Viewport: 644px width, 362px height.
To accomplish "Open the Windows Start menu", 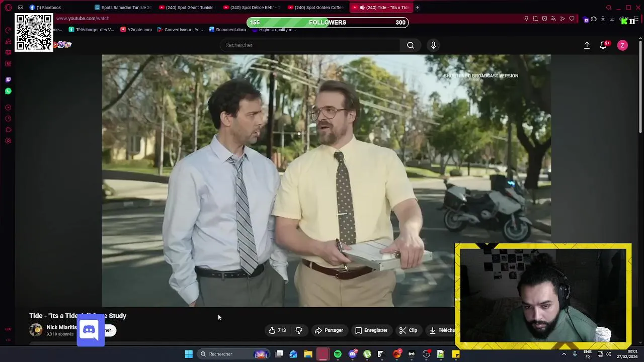I will [x=189, y=354].
